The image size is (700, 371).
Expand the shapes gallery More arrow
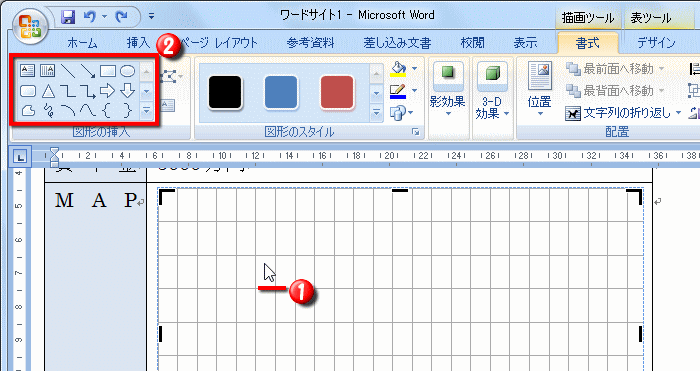(x=146, y=110)
